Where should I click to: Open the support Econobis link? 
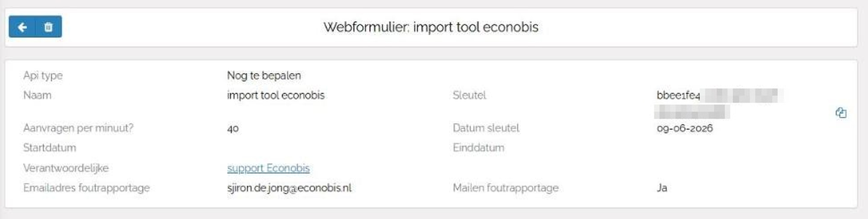coord(268,168)
